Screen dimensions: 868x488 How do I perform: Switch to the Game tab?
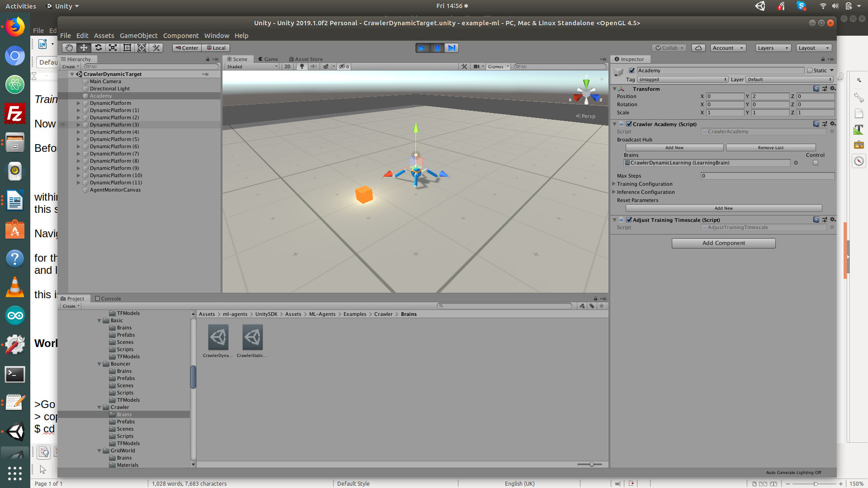pyautogui.click(x=268, y=59)
